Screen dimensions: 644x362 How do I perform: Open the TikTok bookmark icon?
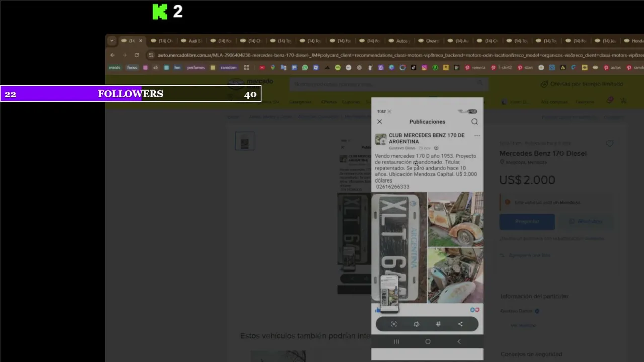(x=413, y=68)
